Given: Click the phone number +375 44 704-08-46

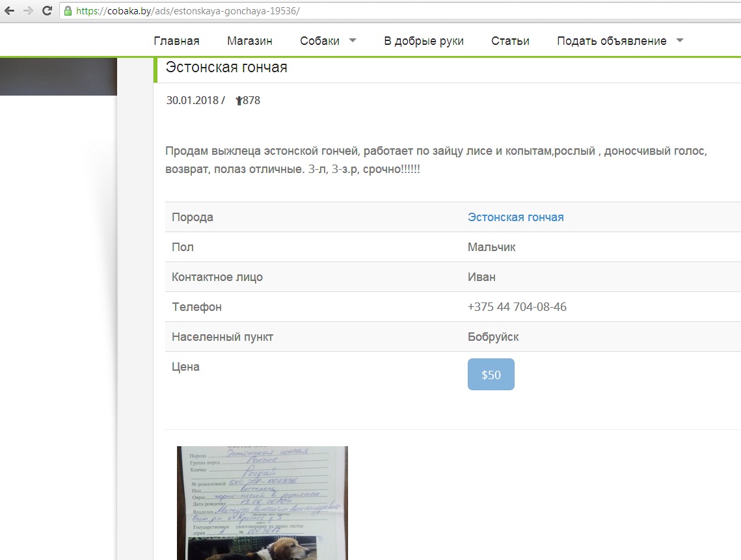Looking at the screenshot, I should pyautogui.click(x=517, y=307).
